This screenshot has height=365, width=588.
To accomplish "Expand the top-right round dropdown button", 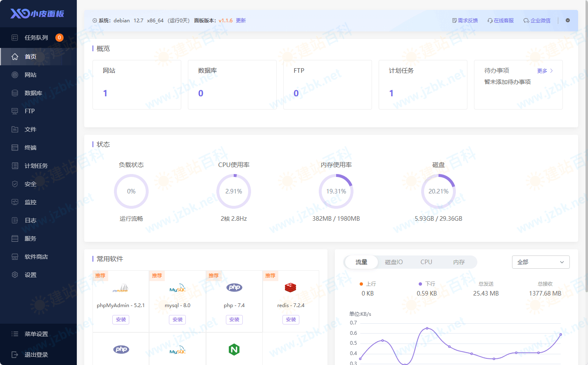I will coord(568,20).
